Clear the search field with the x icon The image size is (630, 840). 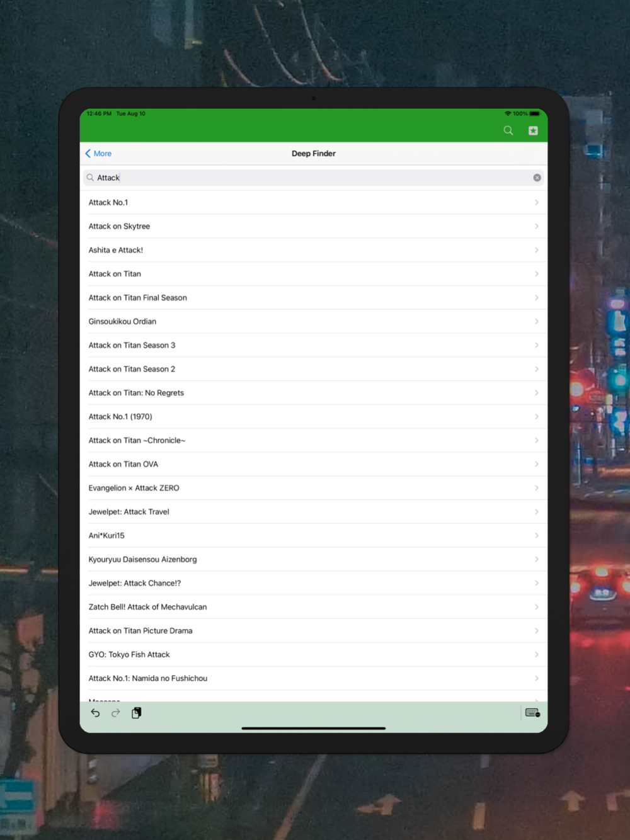[537, 178]
